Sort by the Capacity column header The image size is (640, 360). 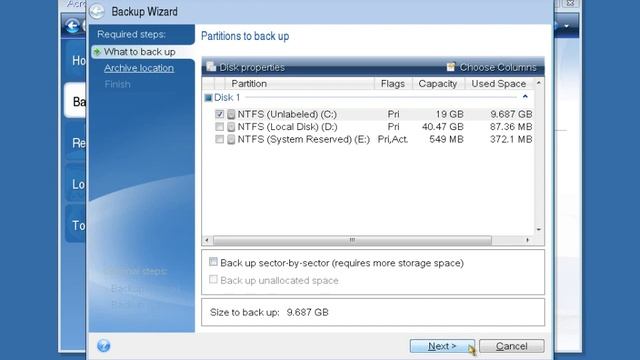[x=438, y=84]
